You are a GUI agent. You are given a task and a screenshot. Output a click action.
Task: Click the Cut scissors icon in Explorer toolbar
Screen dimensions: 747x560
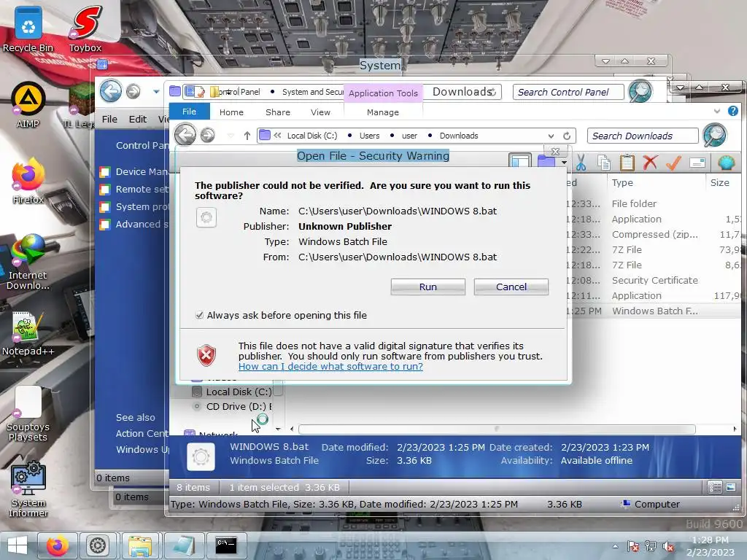[581, 163]
